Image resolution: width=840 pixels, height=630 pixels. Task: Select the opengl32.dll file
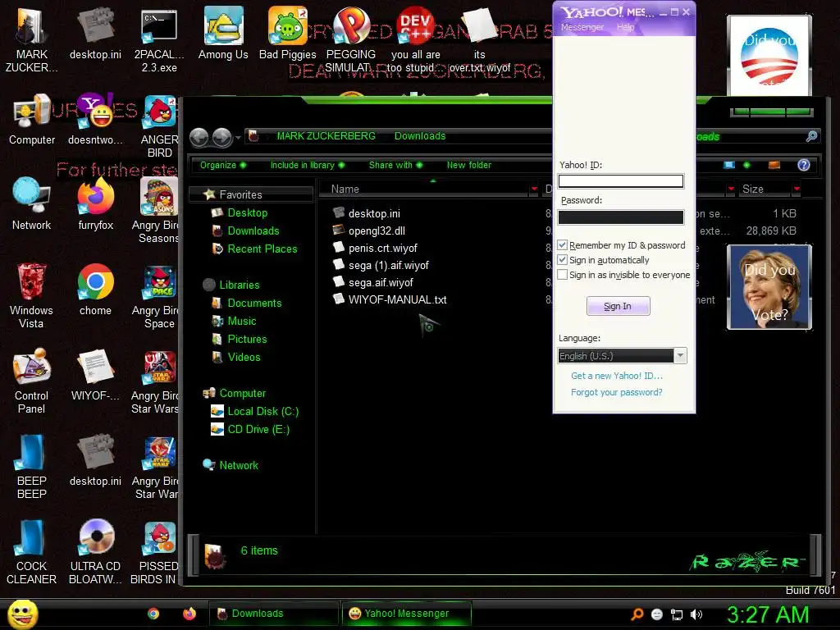[377, 231]
